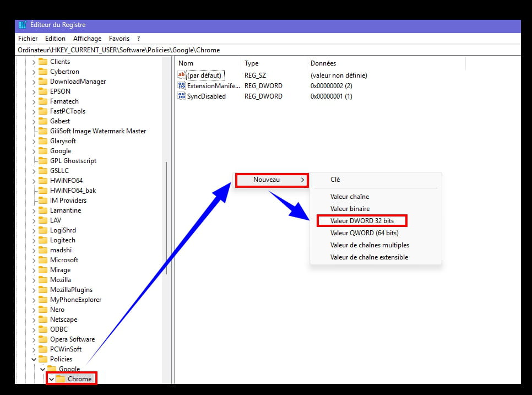Viewport: 532px width, 395px height.
Task: Click the MozillaPlugins folder icon
Action: point(43,289)
